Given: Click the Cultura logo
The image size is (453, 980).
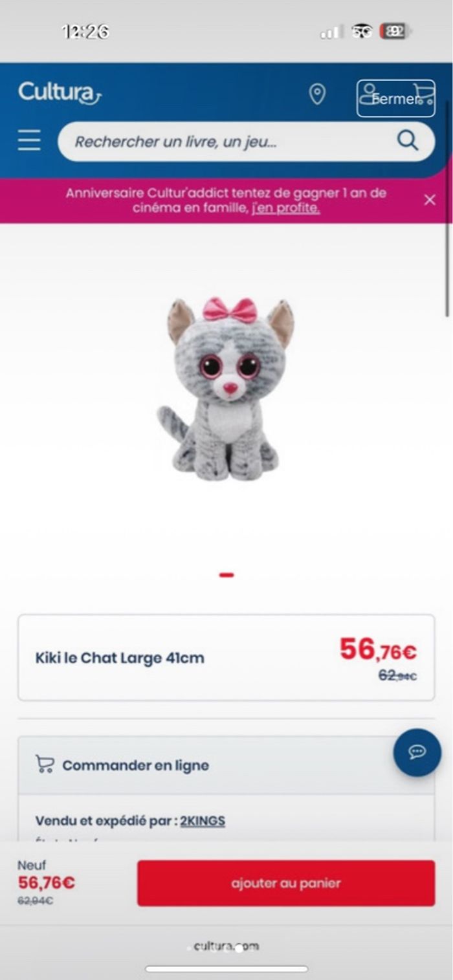Looking at the screenshot, I should tap(60, 93).
